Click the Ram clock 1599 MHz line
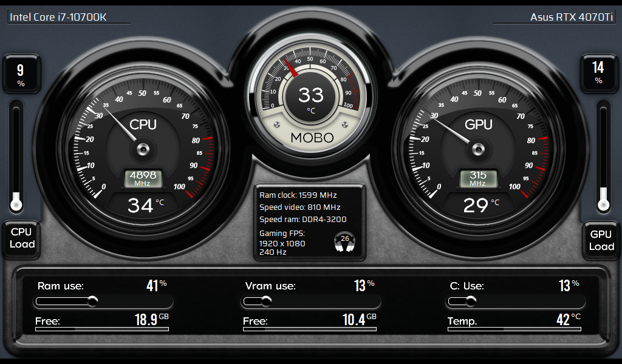Image resolution: width=622 pixels, height=364 pixels. (298, 195)
